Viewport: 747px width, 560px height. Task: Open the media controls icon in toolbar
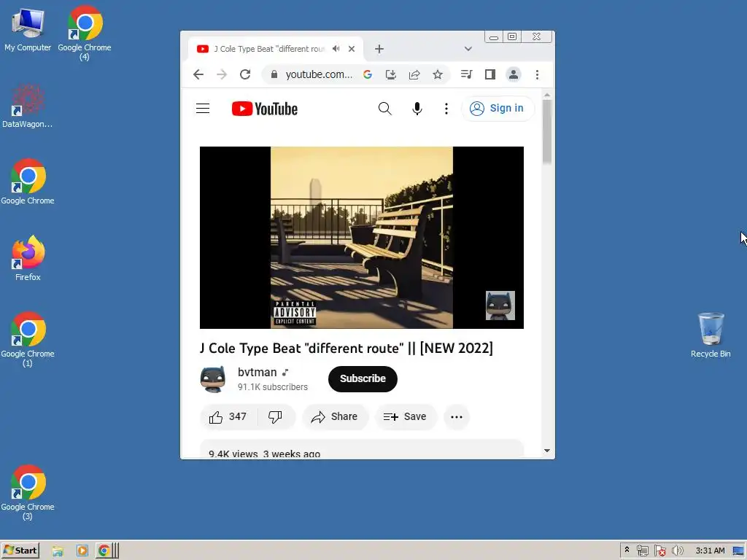466,74
